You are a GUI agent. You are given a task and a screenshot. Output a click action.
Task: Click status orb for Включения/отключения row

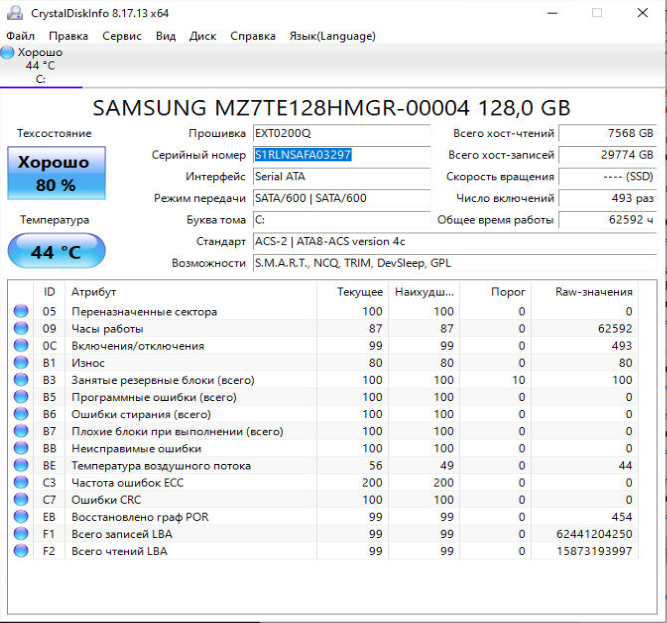[21, 345]
